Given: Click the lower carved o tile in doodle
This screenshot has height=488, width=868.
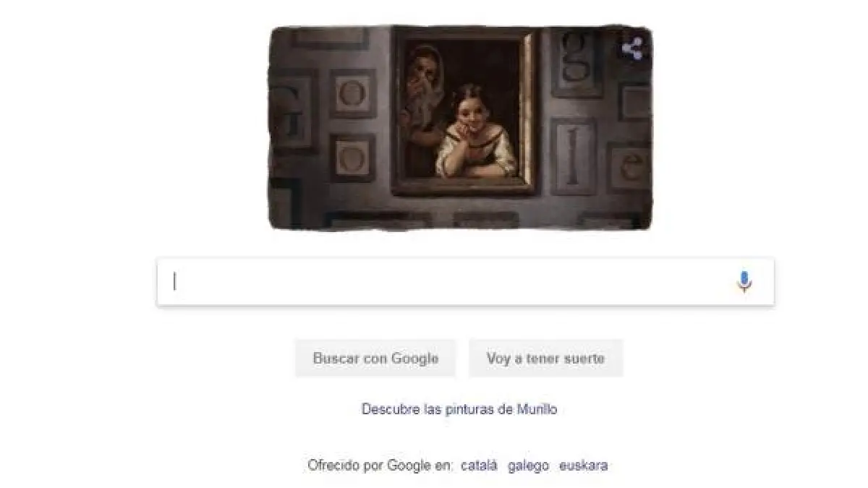Looking at the screenshot, I should coord(352,157).
